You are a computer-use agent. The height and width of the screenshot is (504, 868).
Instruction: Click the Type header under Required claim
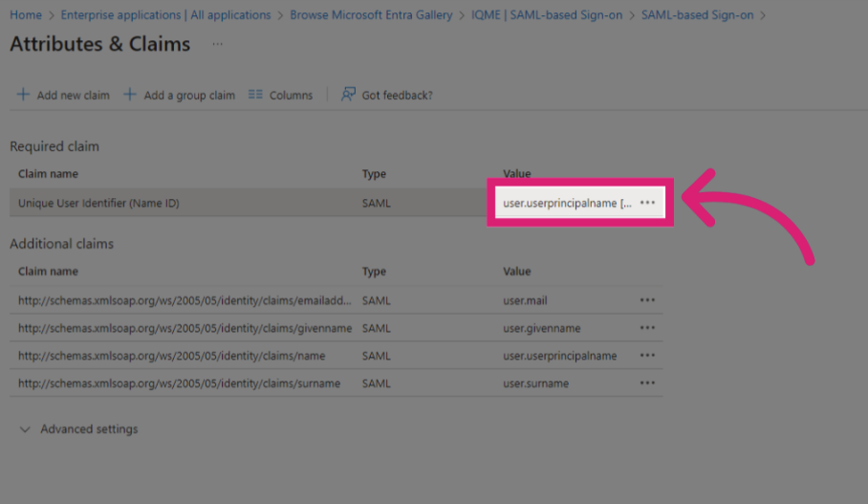374,174
